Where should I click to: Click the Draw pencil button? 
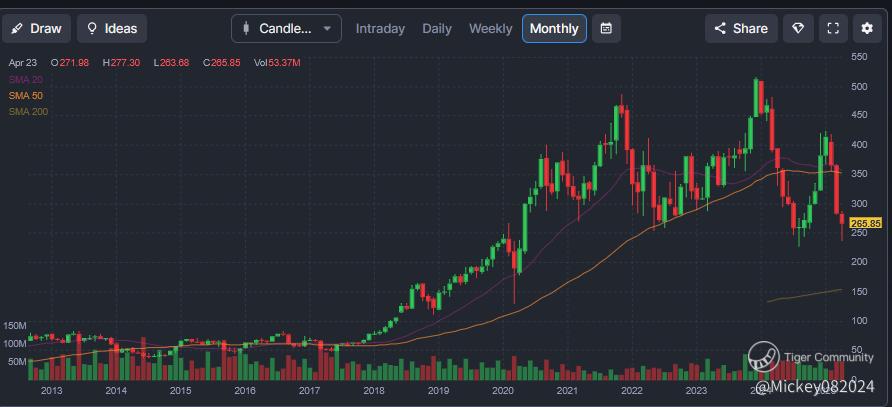click(36, 28)
